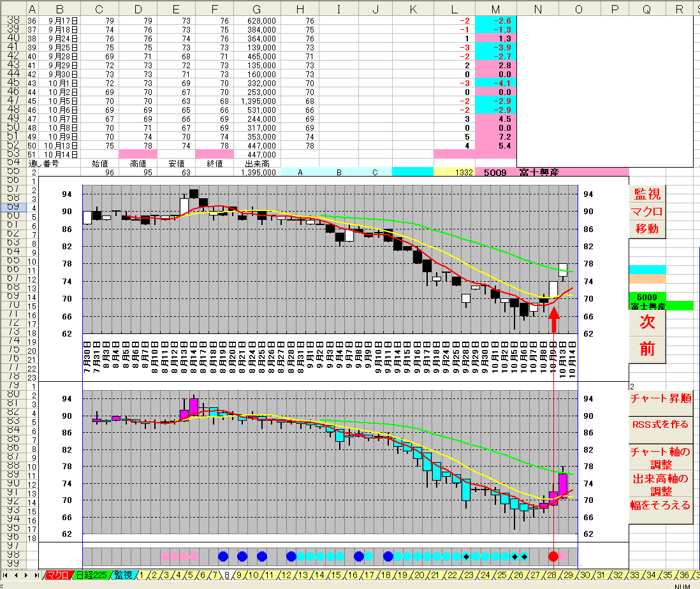
Task: Click the red dot marker in indicator strip
Action: point(553,556)
